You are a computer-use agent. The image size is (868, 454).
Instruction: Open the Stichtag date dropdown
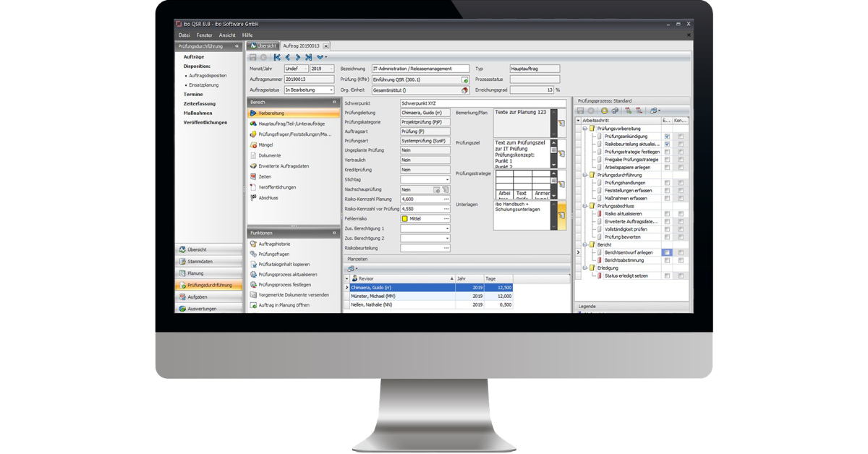click(x=447, y=179)
